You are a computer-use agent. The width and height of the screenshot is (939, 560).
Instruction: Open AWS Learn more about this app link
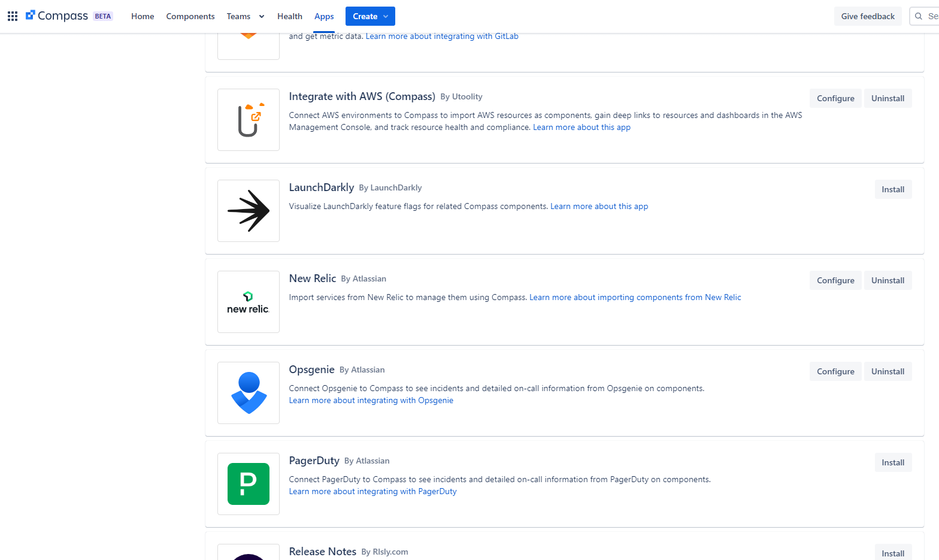click(581, 127)
